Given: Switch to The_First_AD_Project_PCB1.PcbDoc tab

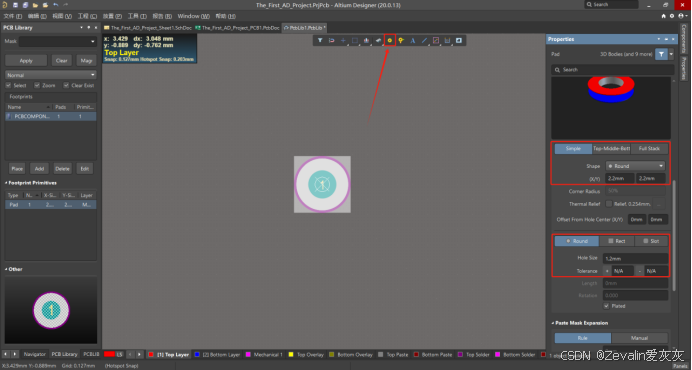Looking at the screenshot, I should coord(237,28).
